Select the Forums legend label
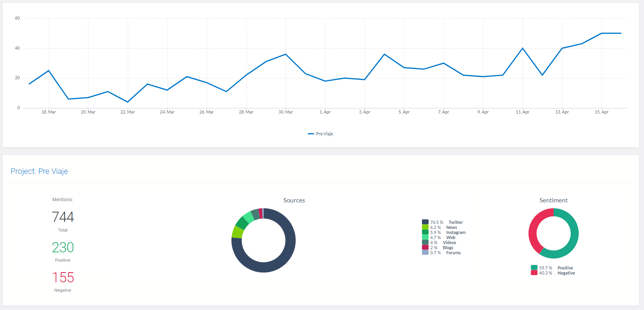 point(453,253)
